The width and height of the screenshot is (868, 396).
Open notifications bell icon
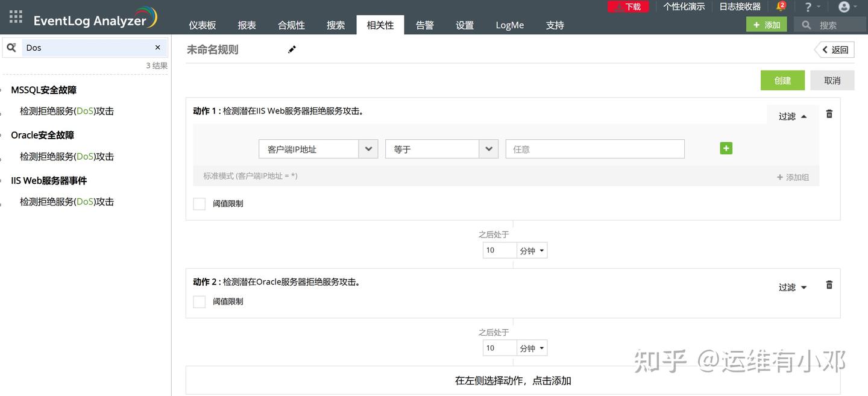coord(781,7)
